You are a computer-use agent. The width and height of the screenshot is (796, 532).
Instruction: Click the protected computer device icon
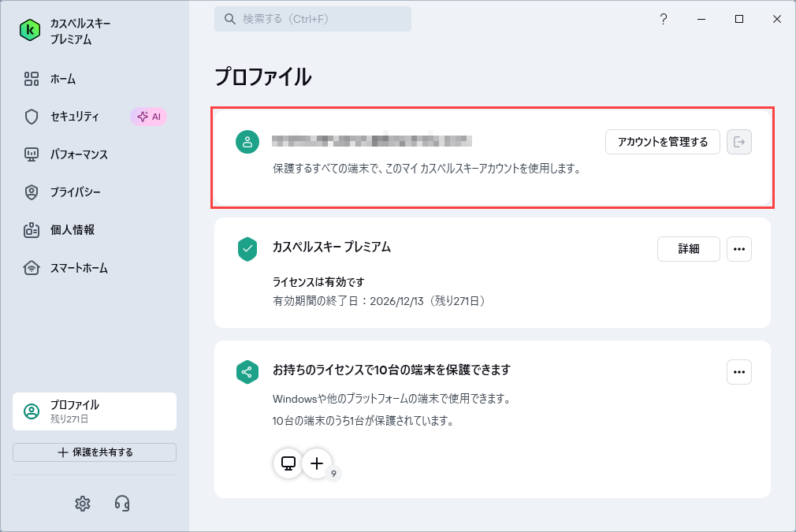[288, 463]
